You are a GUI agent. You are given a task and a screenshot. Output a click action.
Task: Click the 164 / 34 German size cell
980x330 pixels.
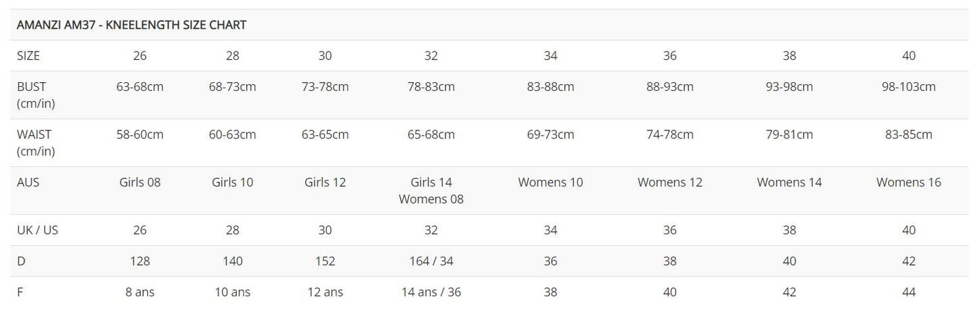(x=431, y=261)
